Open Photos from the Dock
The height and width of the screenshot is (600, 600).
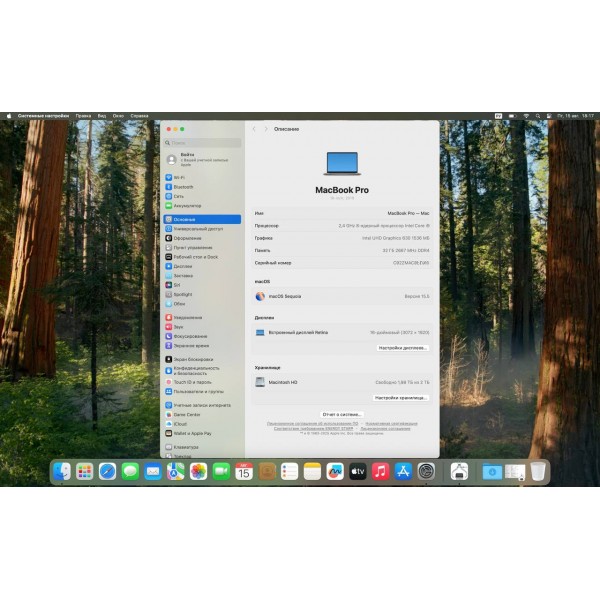pyautogui.click(x=199, y=471)
